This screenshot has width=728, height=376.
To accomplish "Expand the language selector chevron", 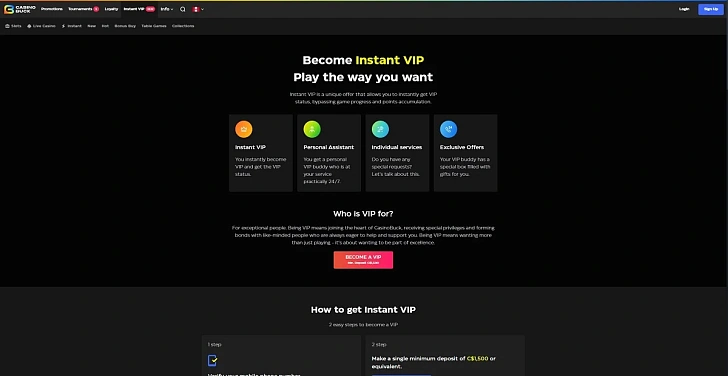I will pyautogui.click(x=202, y=9).
